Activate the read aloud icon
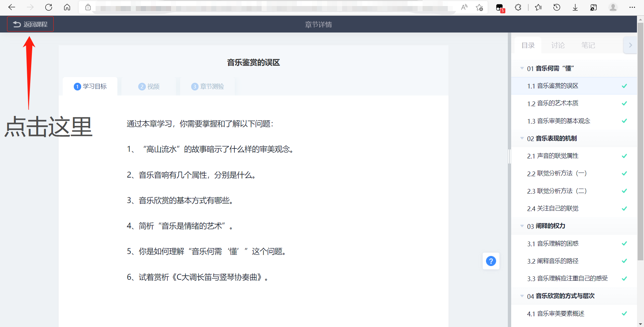The image size is (644, 327). coord(464,7)
